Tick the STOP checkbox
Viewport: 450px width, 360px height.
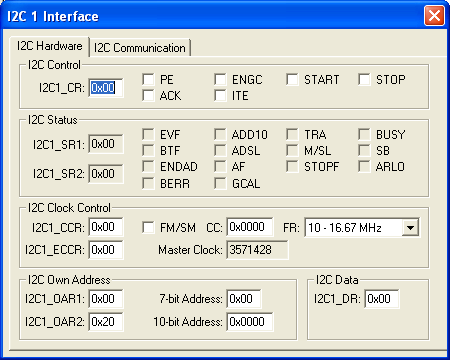(364, 80)
